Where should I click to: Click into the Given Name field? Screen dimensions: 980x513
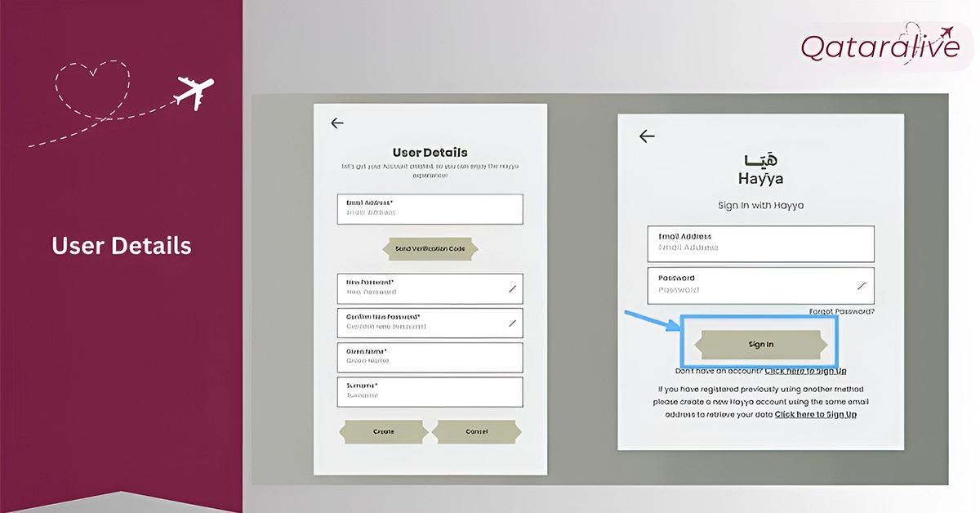430,357
